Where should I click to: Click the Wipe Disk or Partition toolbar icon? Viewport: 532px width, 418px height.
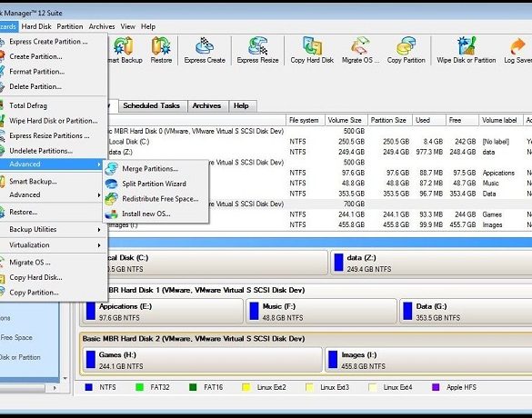click(467, 45)
